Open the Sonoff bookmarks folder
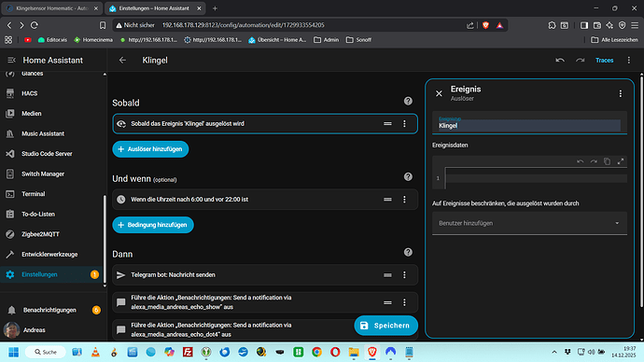Screen dimensions: 644x362 click(x=358, y=40)
